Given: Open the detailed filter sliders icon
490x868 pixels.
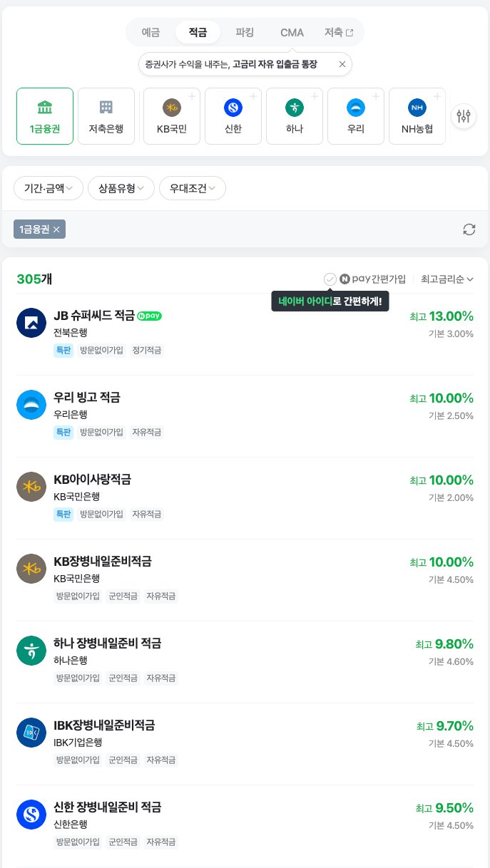Looking at the screenshot, I should pos(464,116).
